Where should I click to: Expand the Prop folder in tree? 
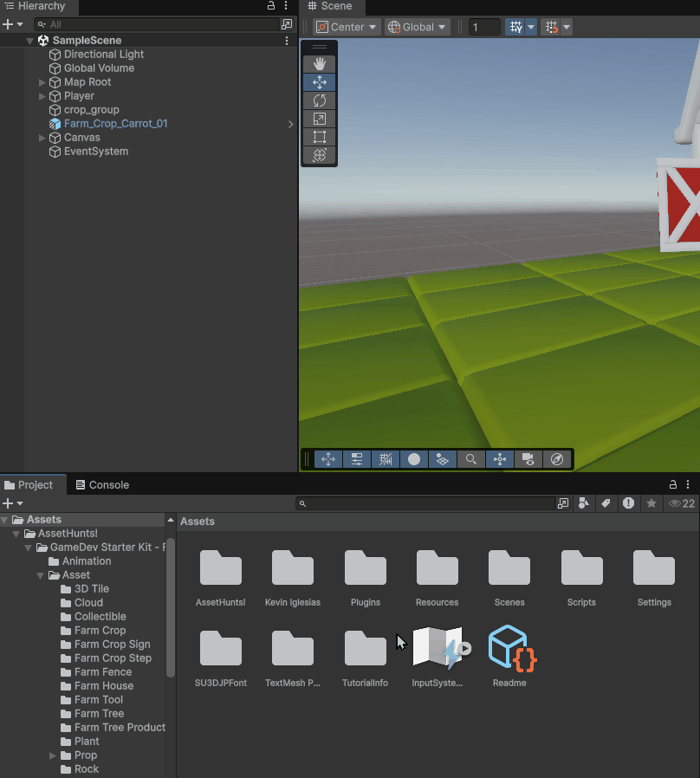[55, 755]
